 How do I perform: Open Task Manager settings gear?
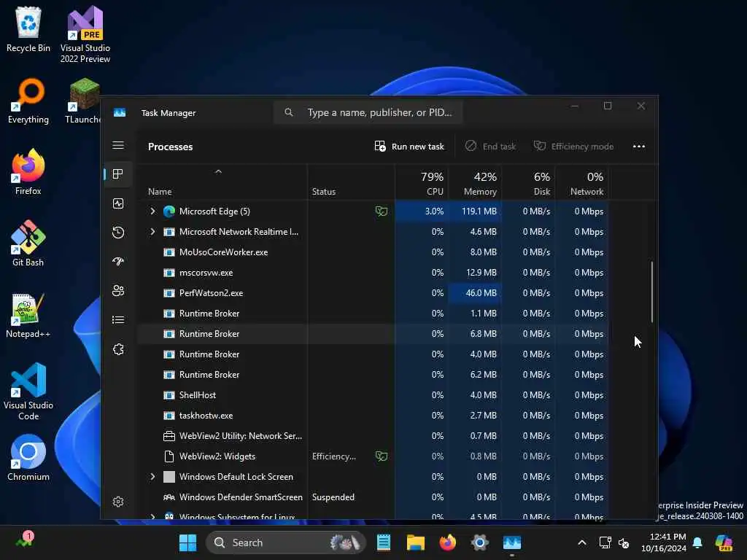(118, 502)
